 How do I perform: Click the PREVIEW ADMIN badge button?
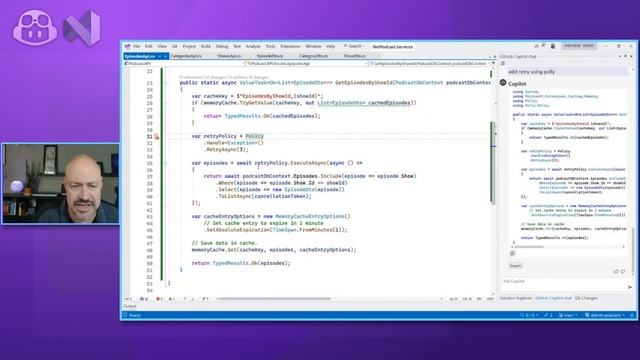click(579, 46)
